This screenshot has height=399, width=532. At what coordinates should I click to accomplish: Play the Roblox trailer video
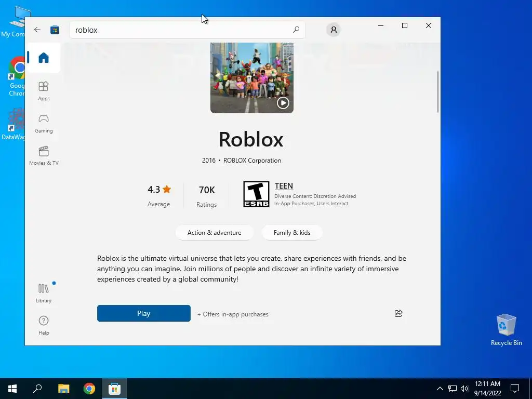click(x=283, y=102)
